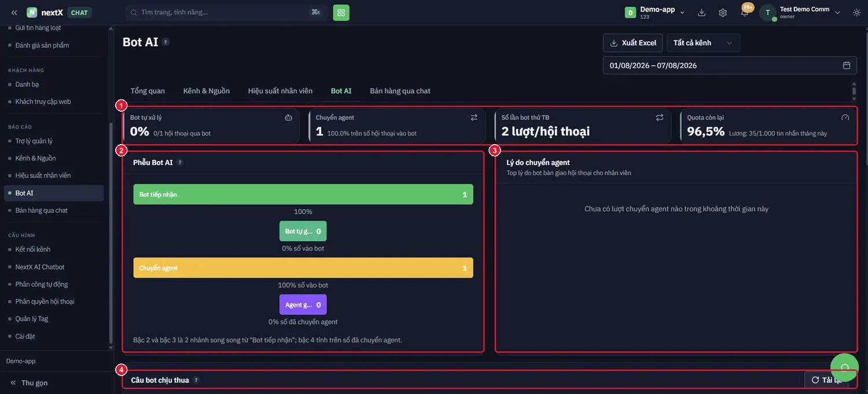Switch to Kênh & Nguồn tab
This screenshot has height=394, width=868.
pyautogui.click(x=207, y=91)
